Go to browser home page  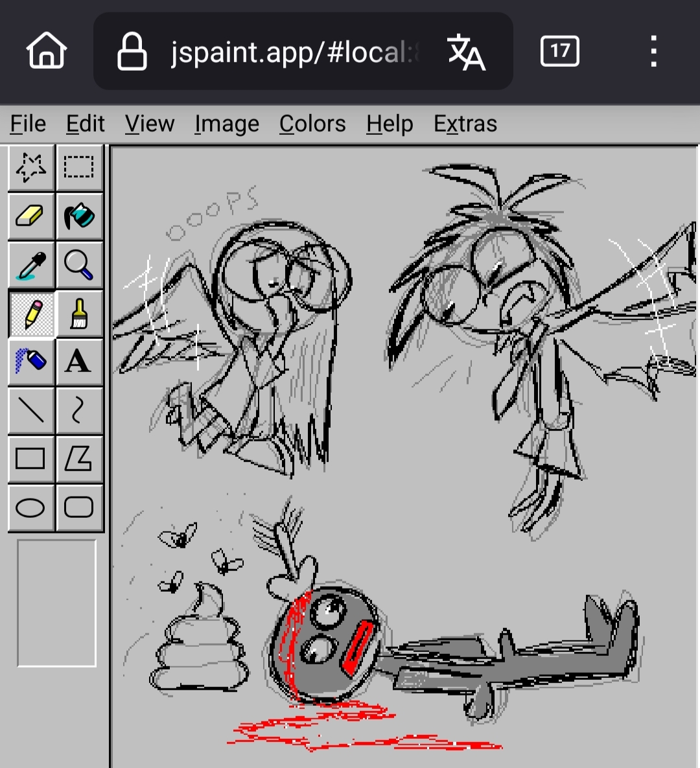click(x=47, y=51)
